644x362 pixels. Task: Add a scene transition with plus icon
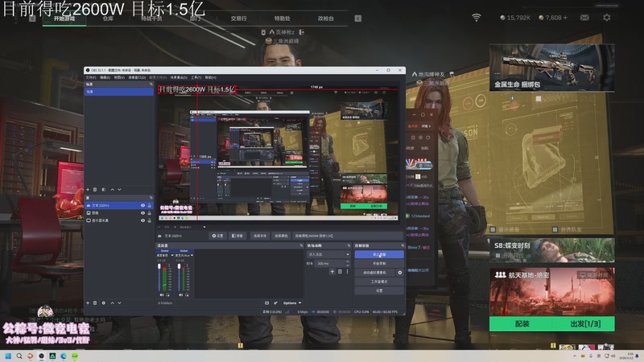(x=332, y=271)
